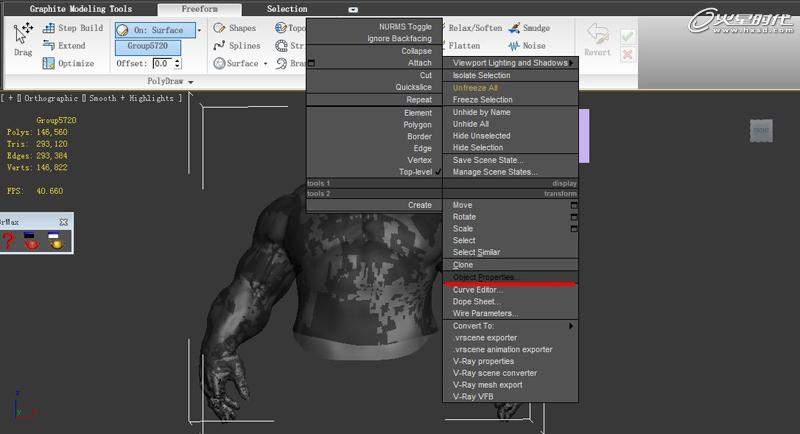
Task: Click the red X cancel icon
Action: 628,55
